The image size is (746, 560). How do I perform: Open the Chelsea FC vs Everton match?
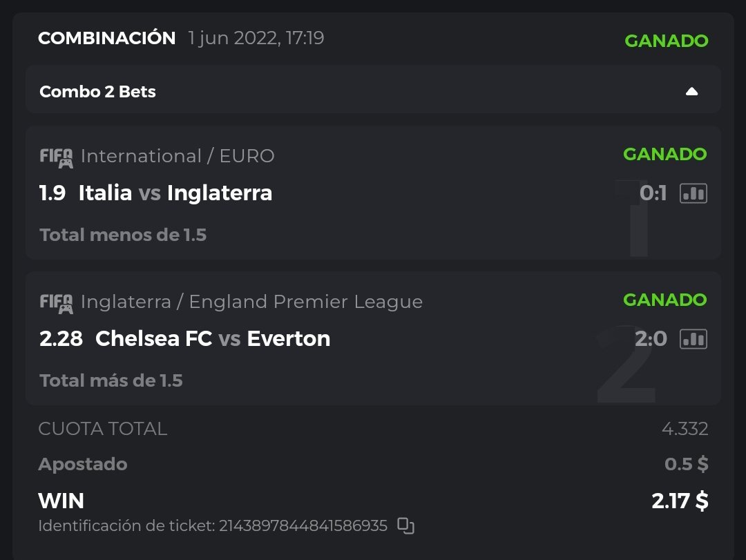click(x=213, y=338)
